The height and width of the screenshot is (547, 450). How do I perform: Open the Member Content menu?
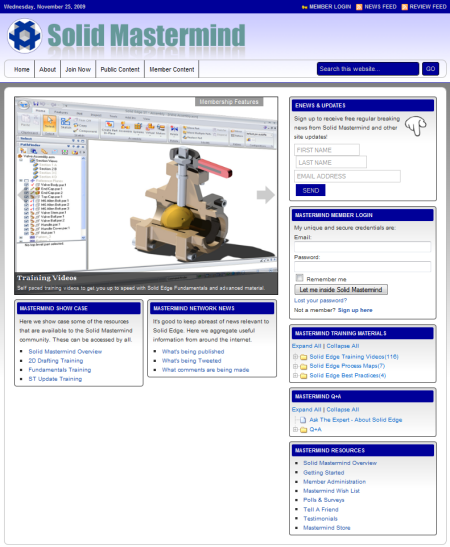click(x=172, y=69)
